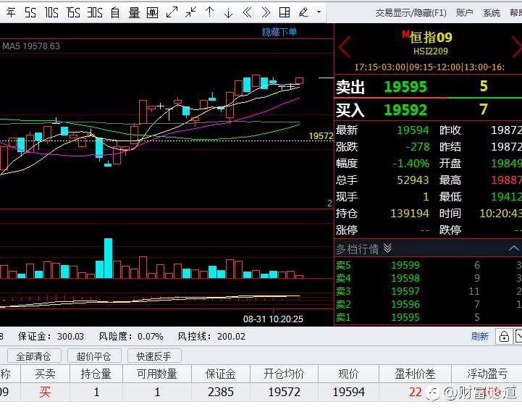Click the 全部清仓 button
Screen dimensions: 522x420
click(x=34, y=356)
